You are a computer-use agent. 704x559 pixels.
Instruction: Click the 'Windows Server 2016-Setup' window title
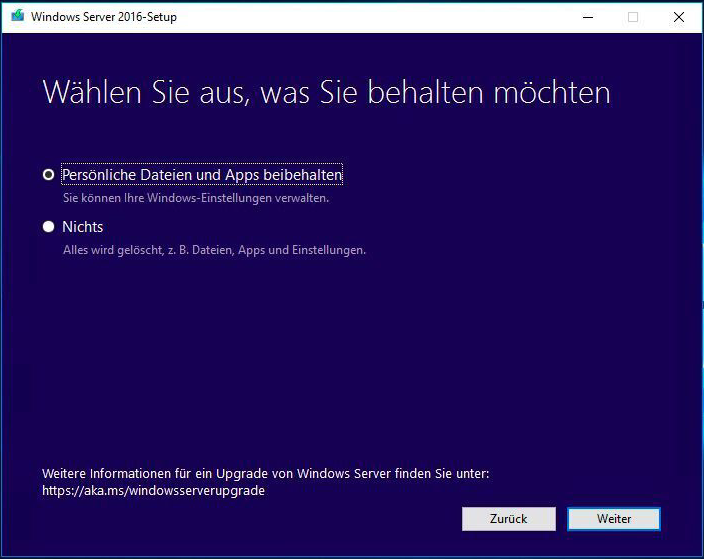104,17
